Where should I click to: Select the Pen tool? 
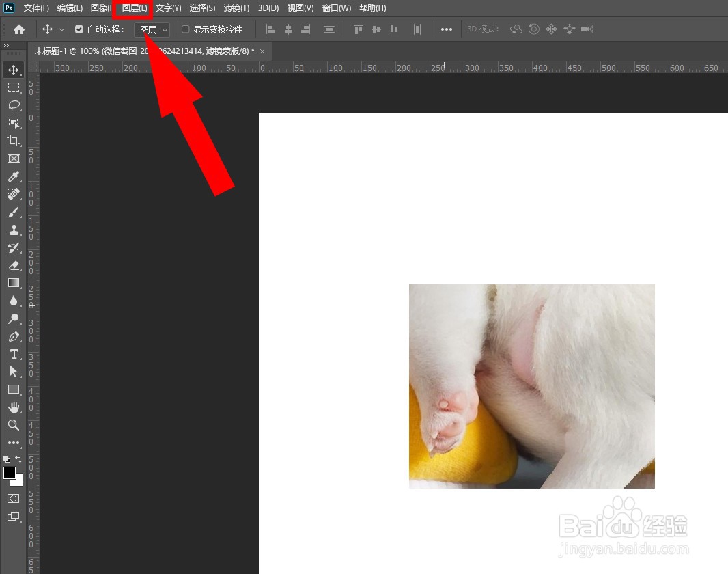click(14, 336)
